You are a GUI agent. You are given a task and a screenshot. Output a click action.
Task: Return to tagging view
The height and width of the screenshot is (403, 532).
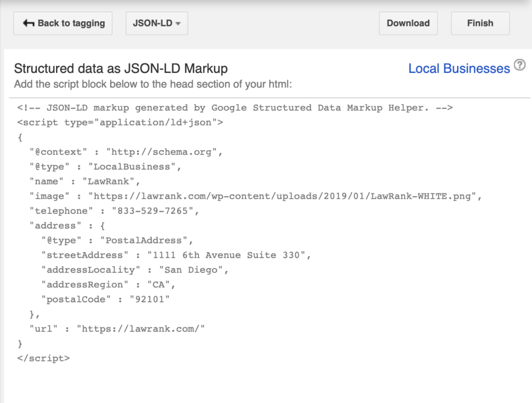coord(62,23)
